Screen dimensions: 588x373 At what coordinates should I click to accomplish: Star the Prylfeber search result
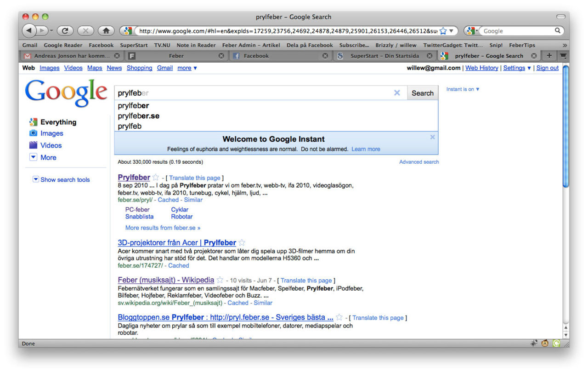[x=155, y=177]
